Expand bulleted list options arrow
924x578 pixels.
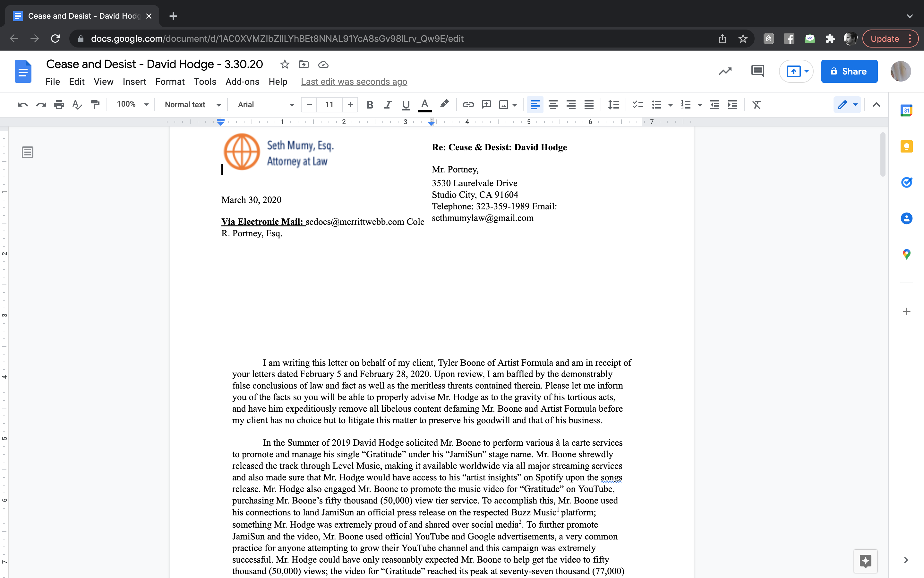click(x=670, y=105)
